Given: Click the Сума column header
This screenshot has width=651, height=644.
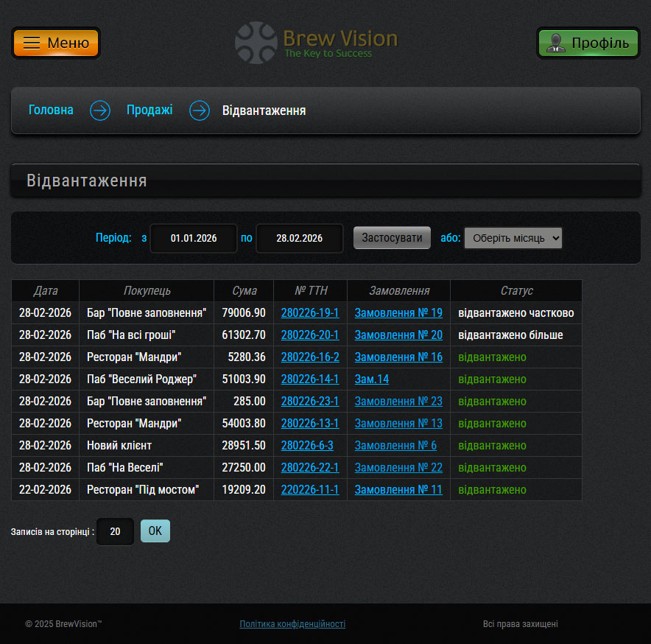Looking at the screenshot, I should (x=244, y=290).
